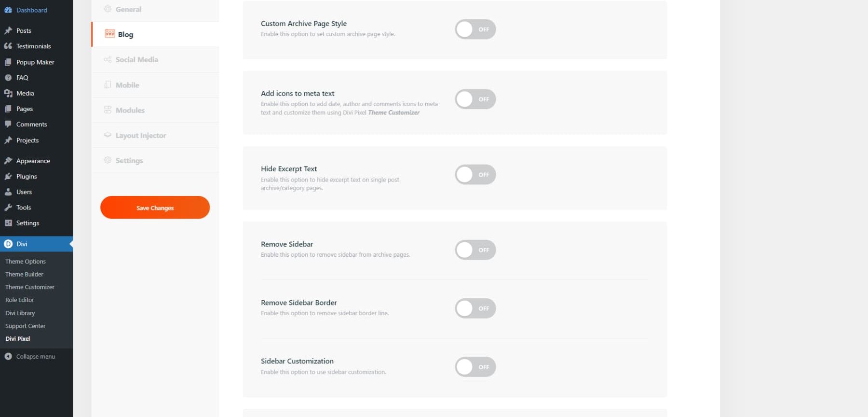Select the Posts icon in the admin sidebar
This screenshot has width=868, height=417.
pos(9,30)
